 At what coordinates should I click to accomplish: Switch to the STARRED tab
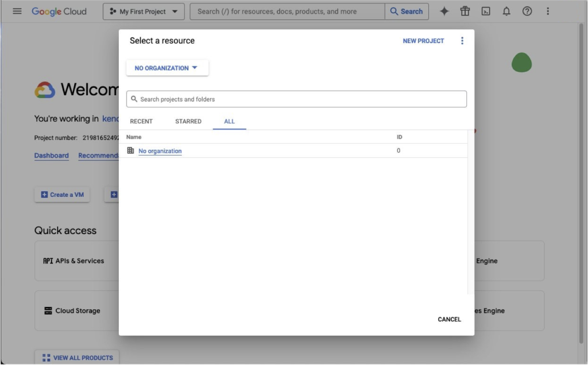tap(189, 121)
